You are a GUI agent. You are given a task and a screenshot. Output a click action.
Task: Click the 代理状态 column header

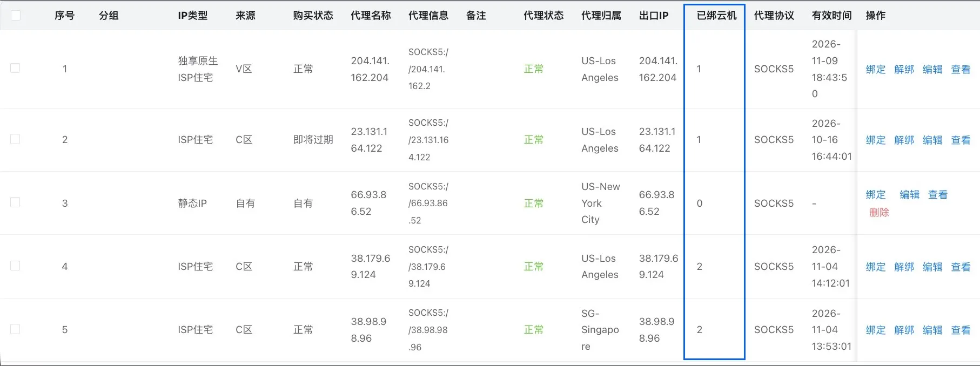pos(543,15)
